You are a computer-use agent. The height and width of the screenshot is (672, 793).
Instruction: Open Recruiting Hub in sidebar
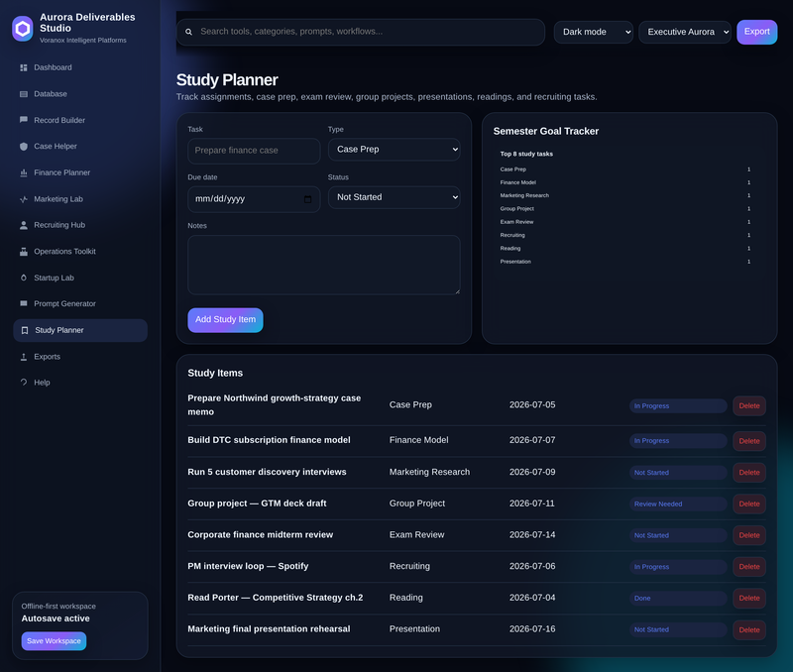point(80,225)
